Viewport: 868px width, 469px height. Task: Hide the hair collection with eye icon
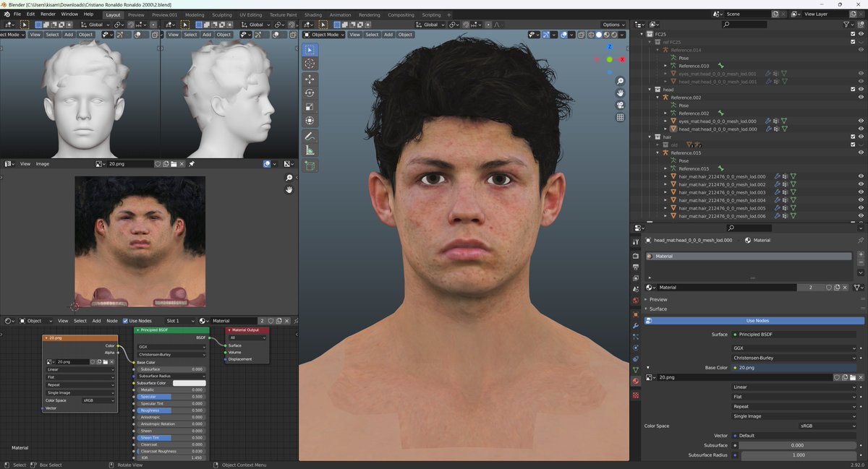coord(861,137)
